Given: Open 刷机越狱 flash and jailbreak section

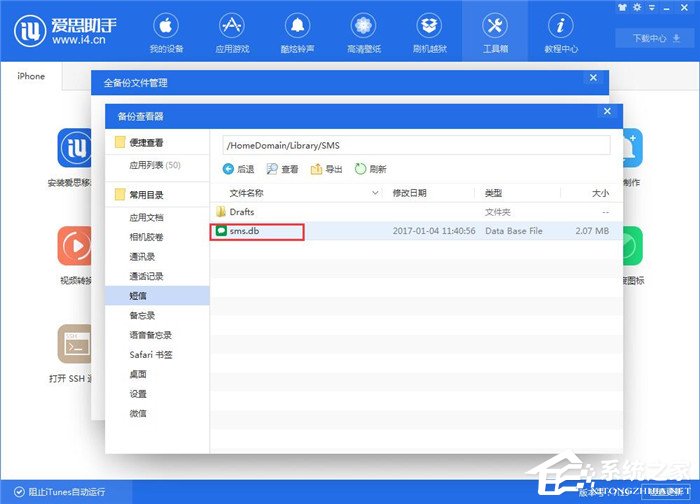Looking at the screenshot, I should (x=429, y=33).
